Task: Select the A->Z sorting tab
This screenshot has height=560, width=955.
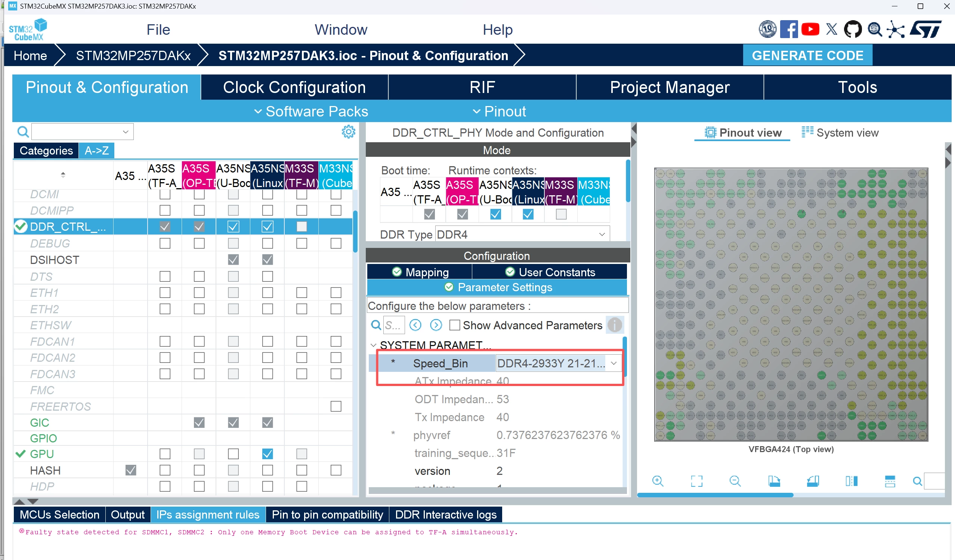Action: 97,150
